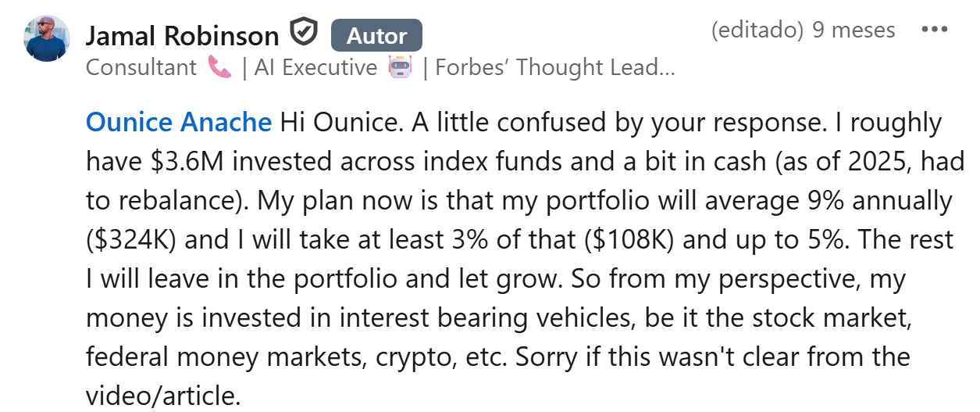Open the three-dot more options menu

pyautogui.click(x=934, y=30)
